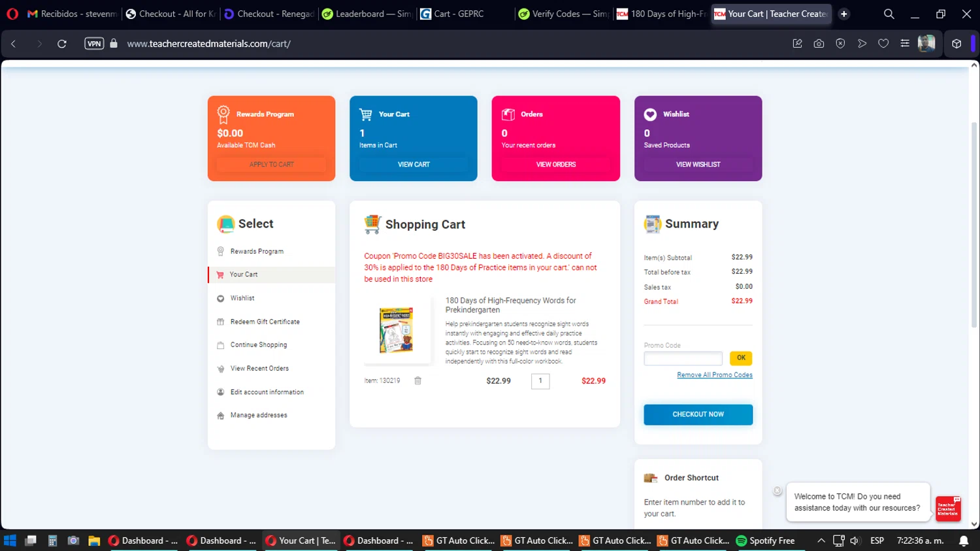Viewport: 980px width, 551px height.
Task: Switch to the Cart - GEPRC tab
Action: pos(465,14)
